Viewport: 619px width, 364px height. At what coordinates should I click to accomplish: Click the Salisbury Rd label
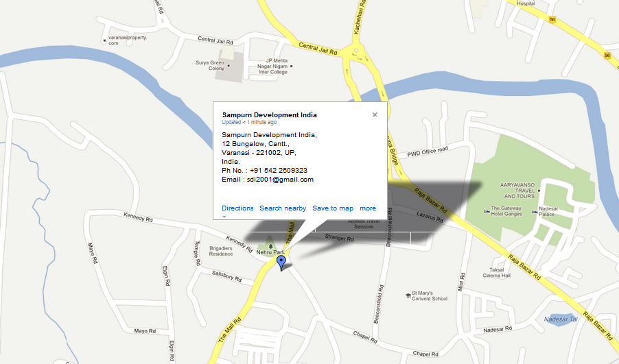tap(226, 276)
